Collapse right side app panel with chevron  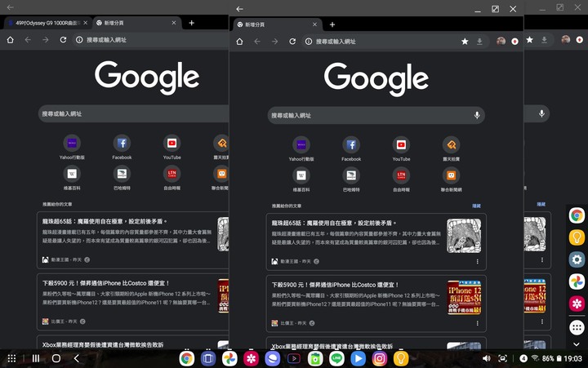pyautogui.click(x=577, y=344)
